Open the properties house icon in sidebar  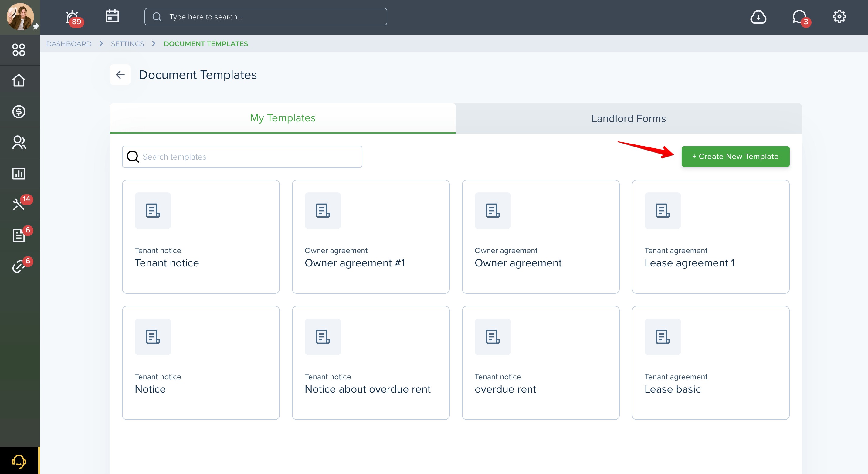[x=19, y=80]
